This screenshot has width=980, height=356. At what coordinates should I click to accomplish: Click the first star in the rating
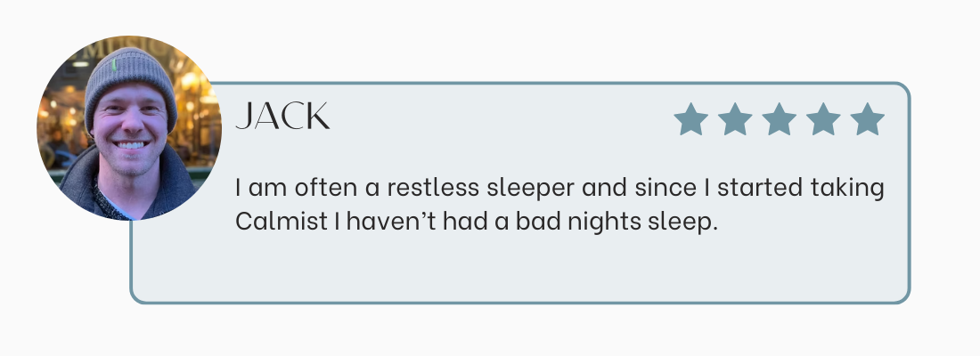click(x=690, y=119)
